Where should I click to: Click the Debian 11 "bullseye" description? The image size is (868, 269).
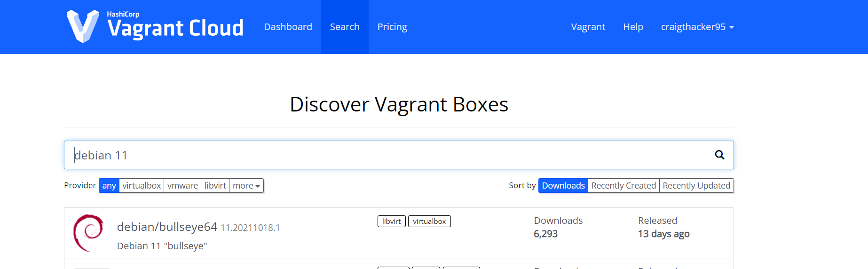(x=162, y=246)
